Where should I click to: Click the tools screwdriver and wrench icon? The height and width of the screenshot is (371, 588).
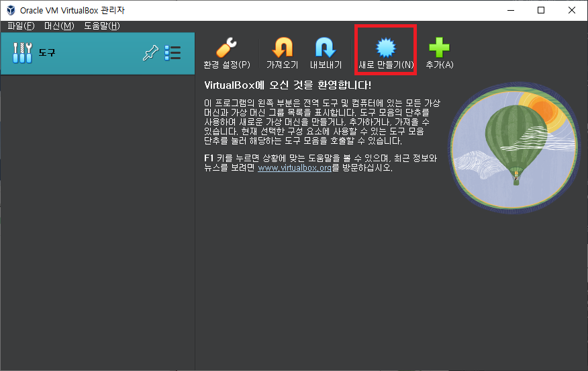(22, 53)
